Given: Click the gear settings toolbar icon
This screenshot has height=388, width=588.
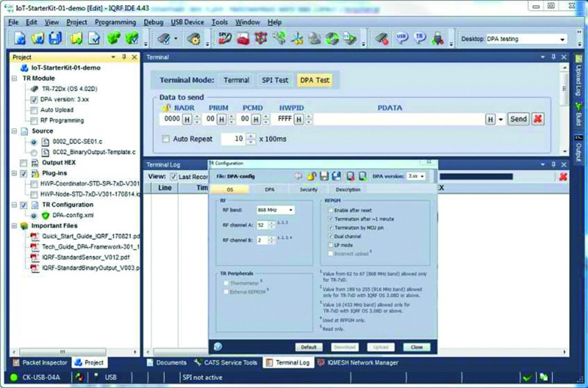Looking at the screenshot, I should [193, 39].
